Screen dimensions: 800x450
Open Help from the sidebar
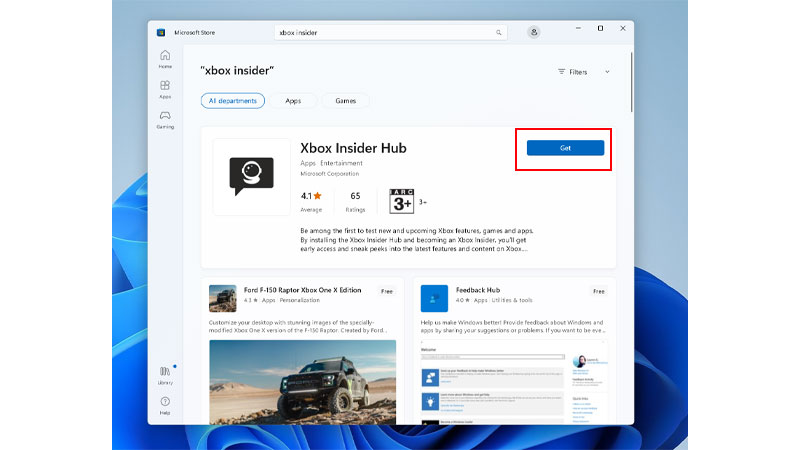(x=165, y=406)
